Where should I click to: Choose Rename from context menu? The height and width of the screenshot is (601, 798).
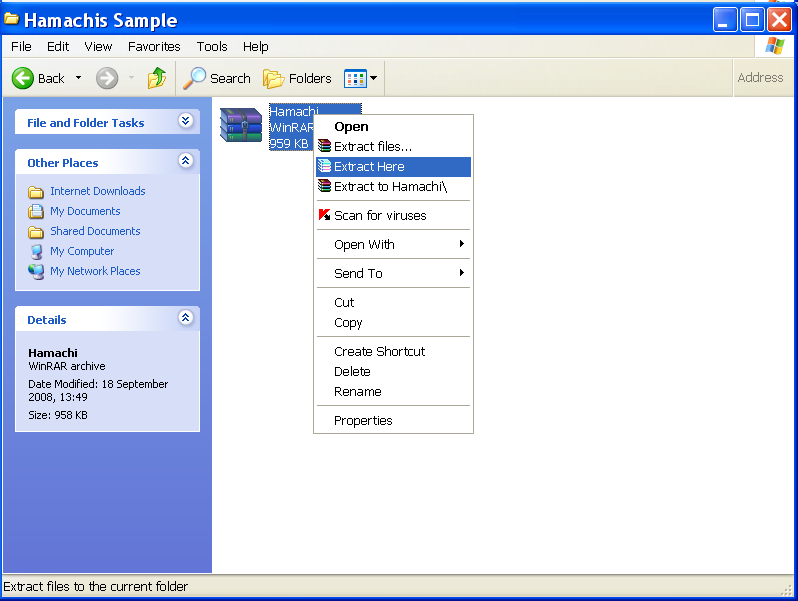click(393, 391)
